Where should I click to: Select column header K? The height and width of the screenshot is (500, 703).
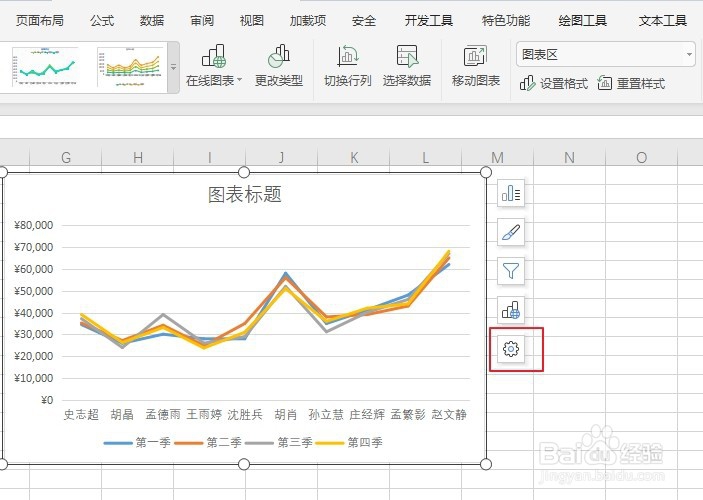click(354, 157)
